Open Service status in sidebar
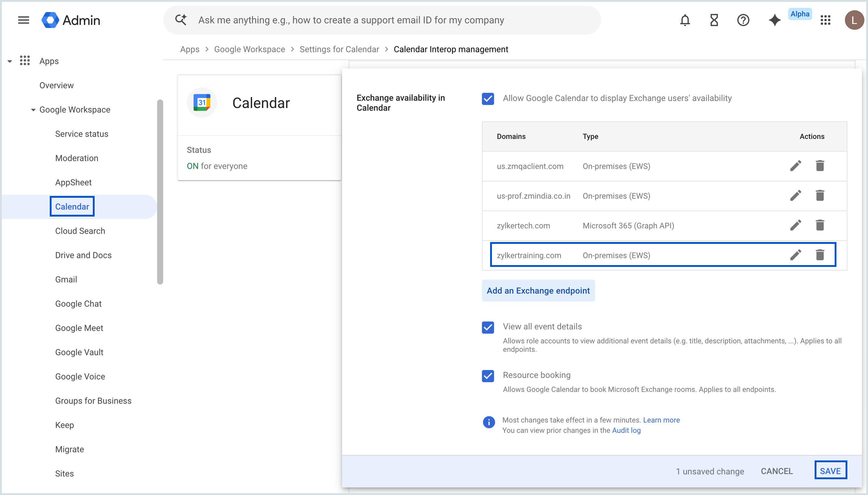The width and height of the screenshot is (868, 495). [x=82, y=134]
